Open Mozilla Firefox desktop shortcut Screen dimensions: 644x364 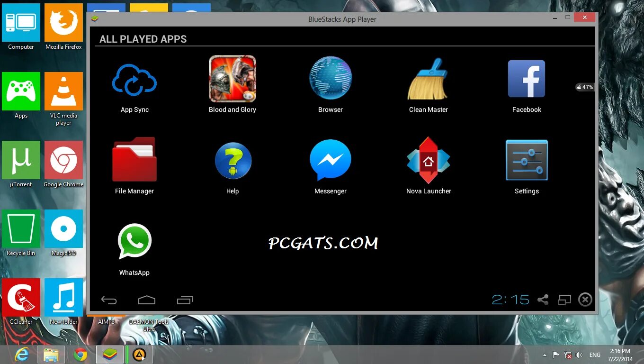click(x=63, y=27)
